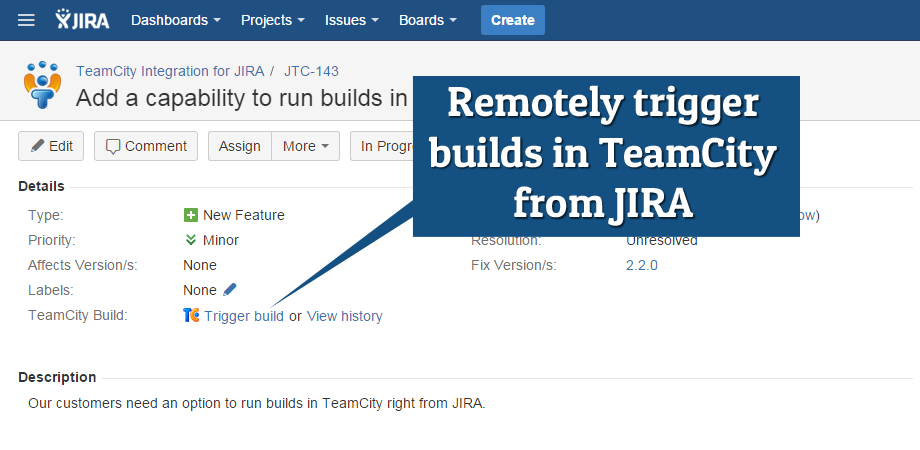Click the In Progress workflow button
The image size is (920, 450).
(x=383, y=146)
